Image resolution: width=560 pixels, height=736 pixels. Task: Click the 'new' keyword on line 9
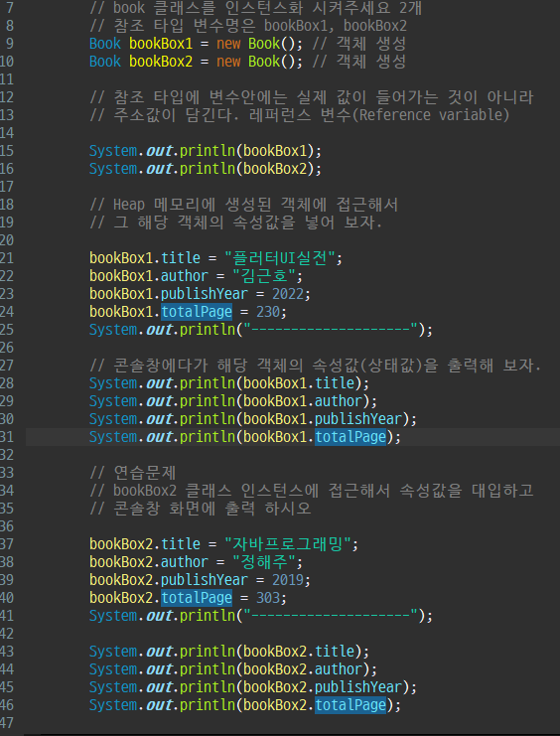coord(228,44)
